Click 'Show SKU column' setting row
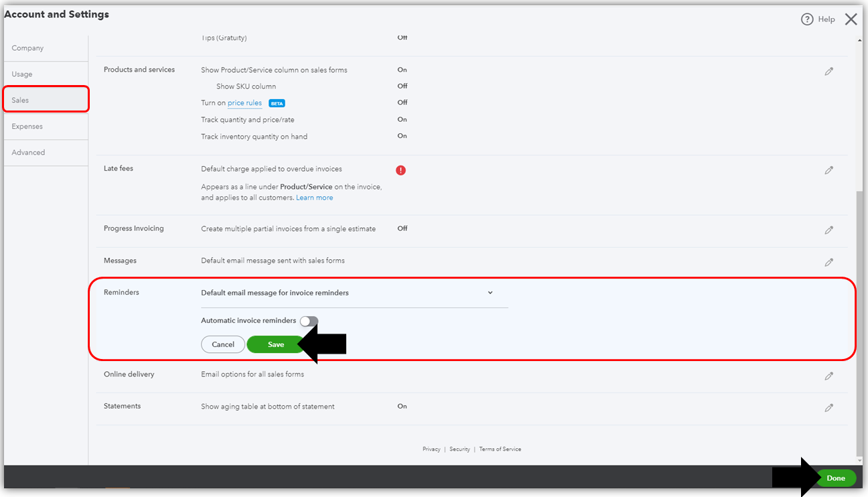This screenshot has width=868, height=497. [x=246, y=86]
